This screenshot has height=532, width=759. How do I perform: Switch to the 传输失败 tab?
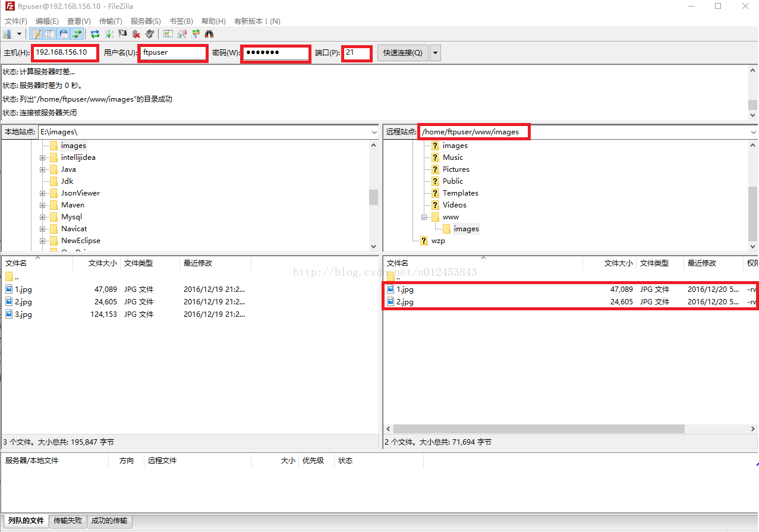coord(68,521)
